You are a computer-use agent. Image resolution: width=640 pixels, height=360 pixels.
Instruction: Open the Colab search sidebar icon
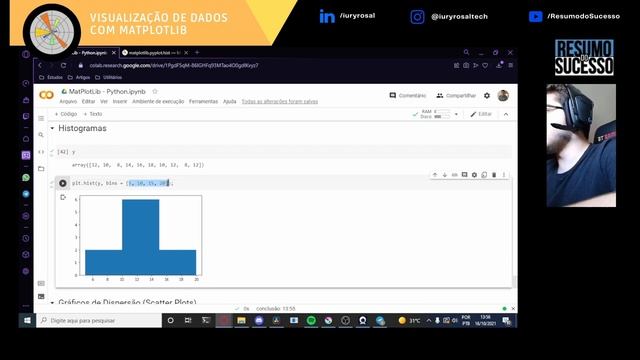click(41, 135)
